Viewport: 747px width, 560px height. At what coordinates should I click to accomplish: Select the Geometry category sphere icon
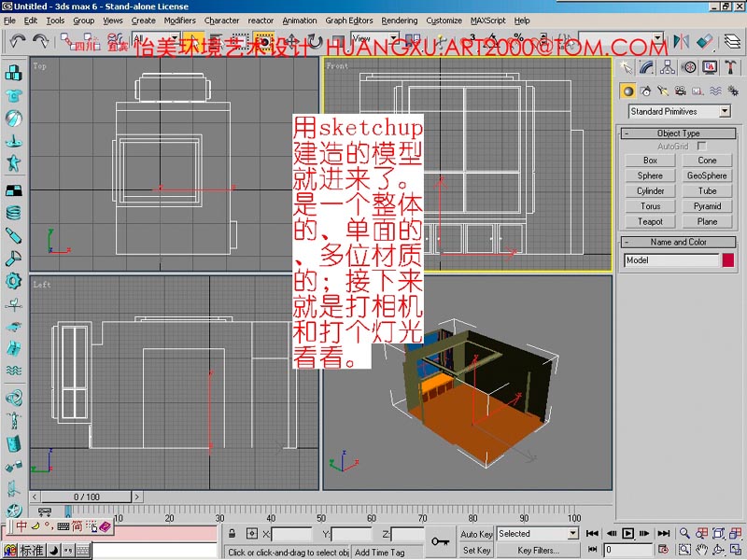click(x=627, y=91)
